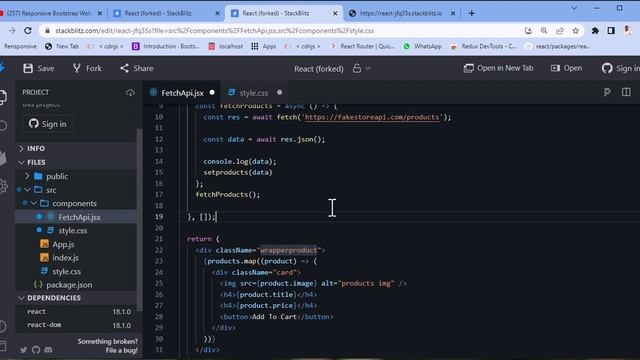Open the search icon in activity bar
Image resolution: width=640 pixels, height=360 pixels.
tap(3, 125)
